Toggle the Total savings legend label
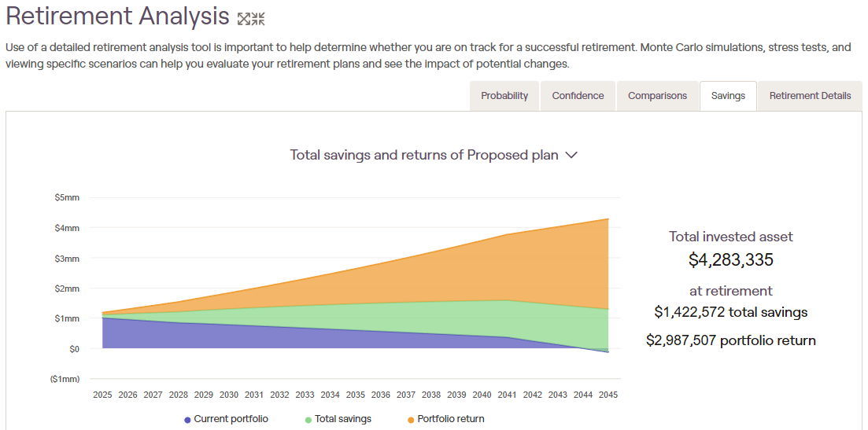 (x=342, y=419)
